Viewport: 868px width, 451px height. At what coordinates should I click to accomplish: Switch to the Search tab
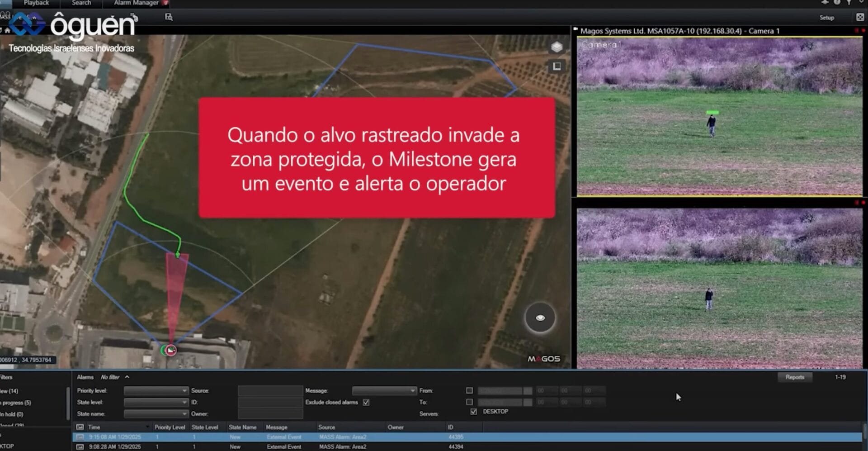81,3
